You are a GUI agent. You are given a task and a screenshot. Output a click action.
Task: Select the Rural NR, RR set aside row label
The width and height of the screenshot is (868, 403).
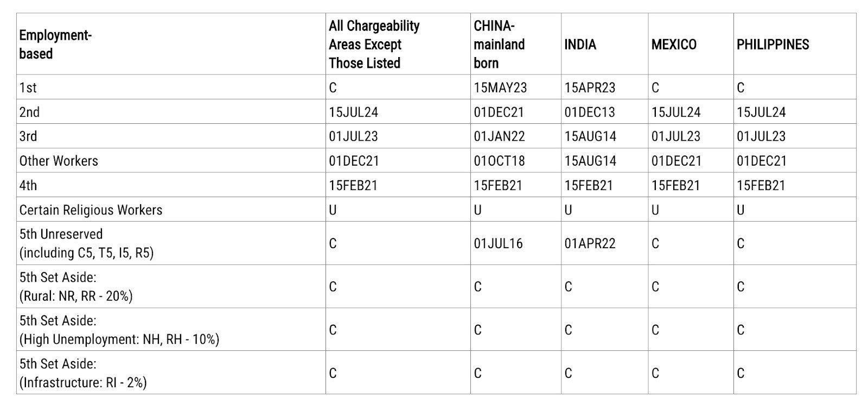(x=76, y=287)
